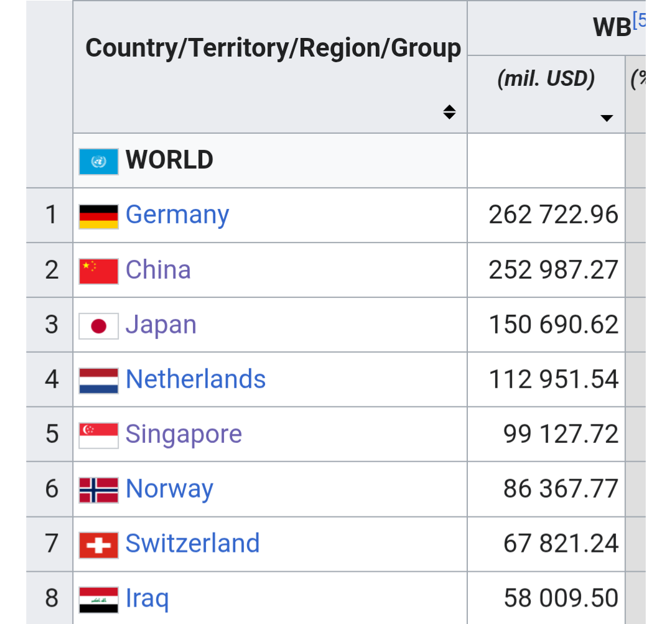Click the Netherlands flag icon
672x624 pixels.
click(98, 381)
